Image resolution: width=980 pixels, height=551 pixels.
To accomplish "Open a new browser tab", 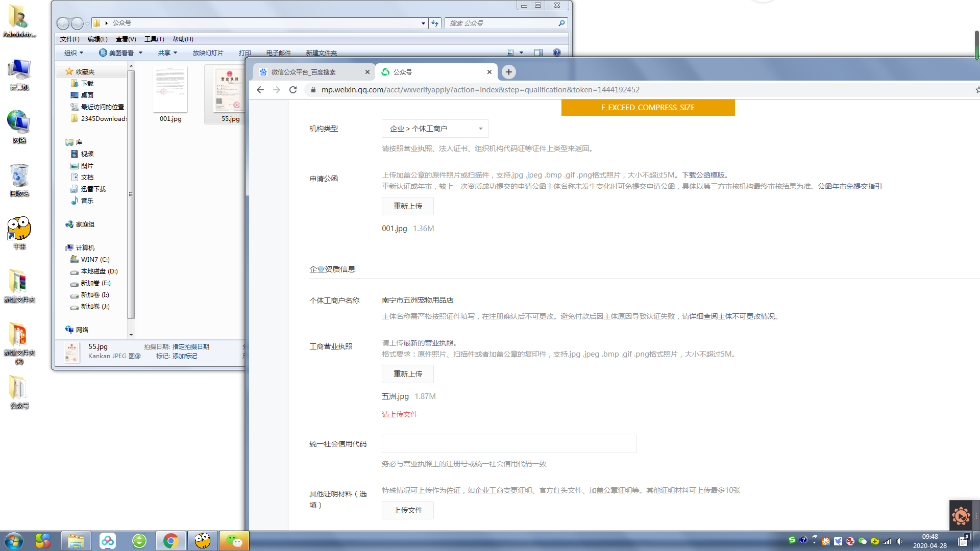I will (x=508, y=72).
